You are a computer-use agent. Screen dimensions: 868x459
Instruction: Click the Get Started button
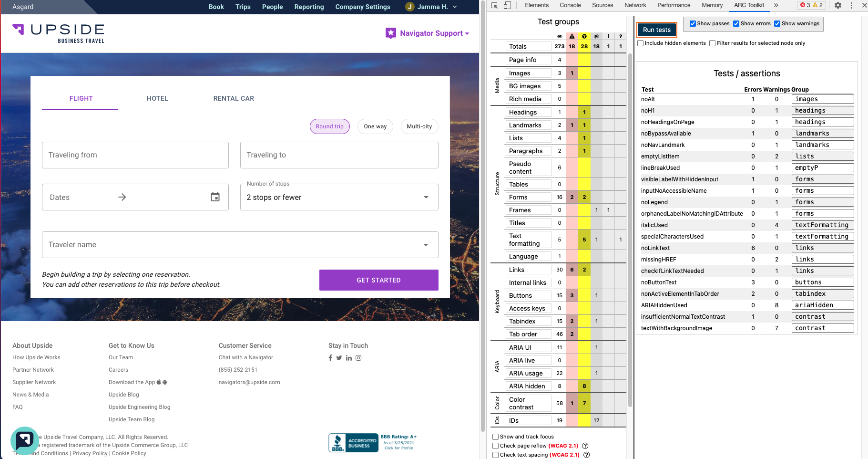point(378,280)
